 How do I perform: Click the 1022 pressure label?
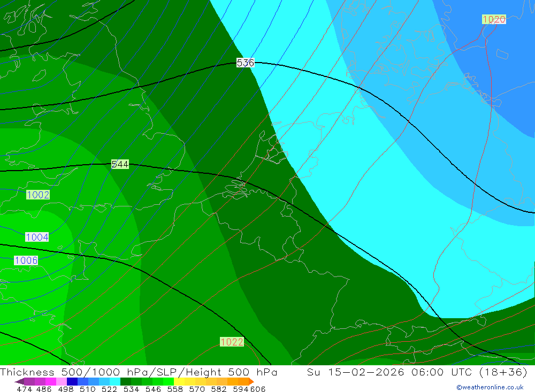click(x=232, y=342)
